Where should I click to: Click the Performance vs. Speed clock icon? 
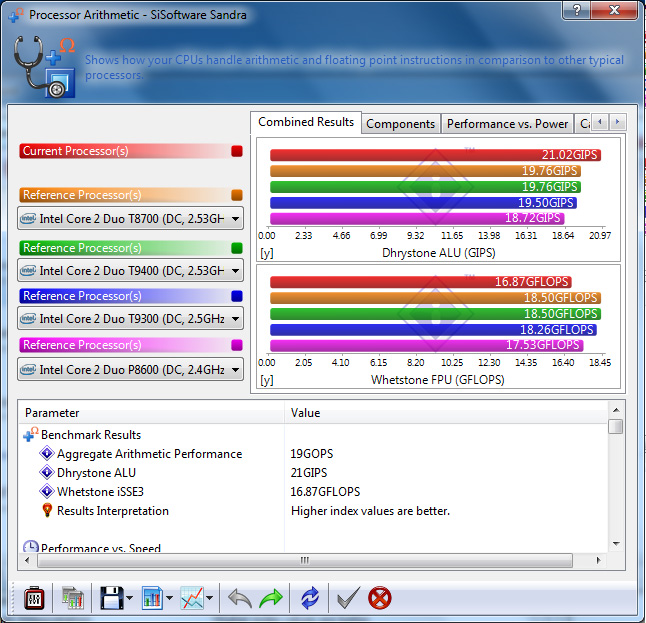pyautogui.click(x=30, y=546)
